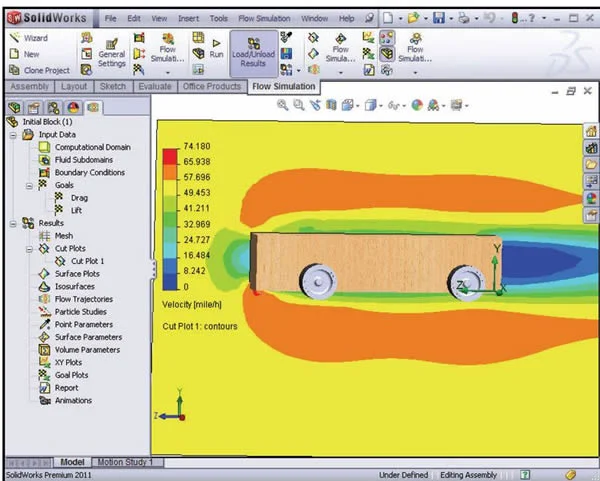
Task: Collapse the Results tree node
Action: 12,223
